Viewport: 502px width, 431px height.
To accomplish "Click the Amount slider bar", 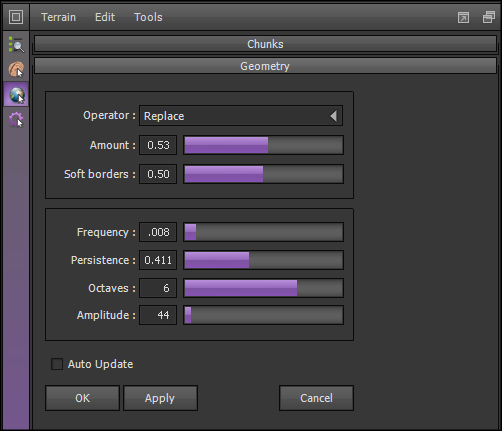I will tap(263, 145).
